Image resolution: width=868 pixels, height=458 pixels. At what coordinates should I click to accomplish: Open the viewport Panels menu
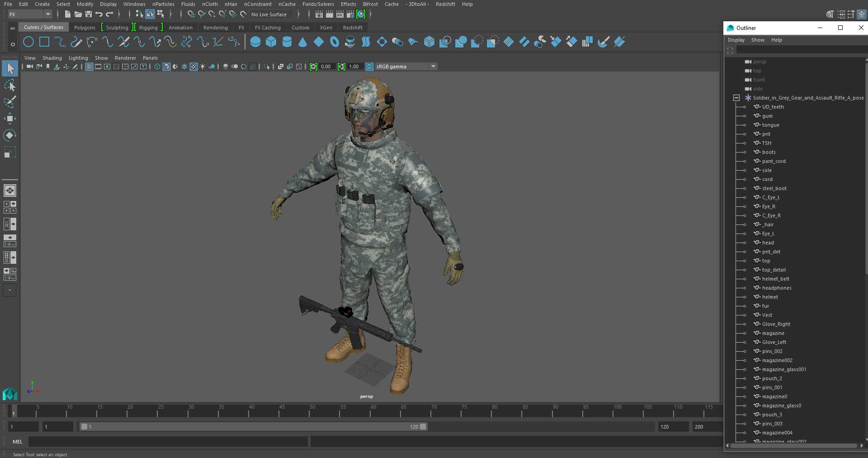(150, 58)
